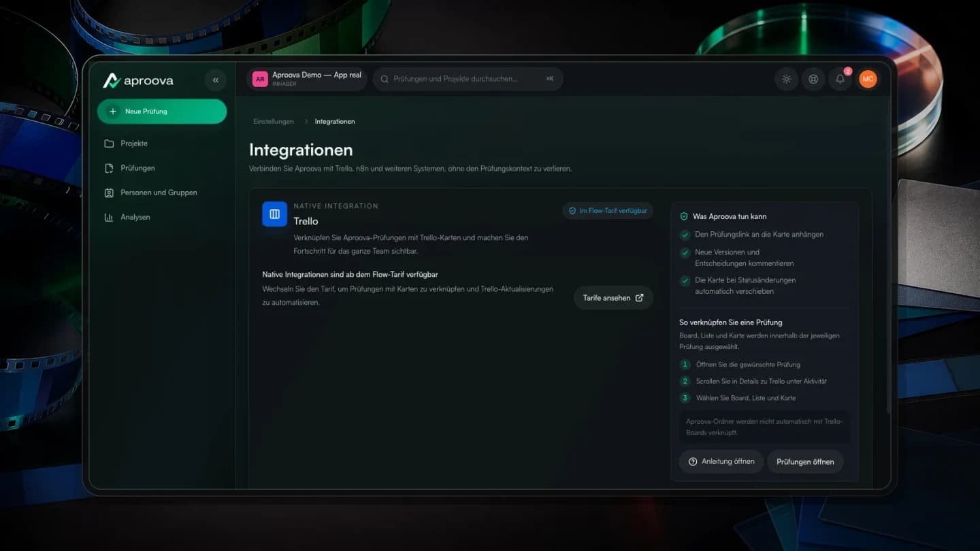Click the external link icon on Tarife ansehen
The image size is (980, 551).
tap(639, 298)
